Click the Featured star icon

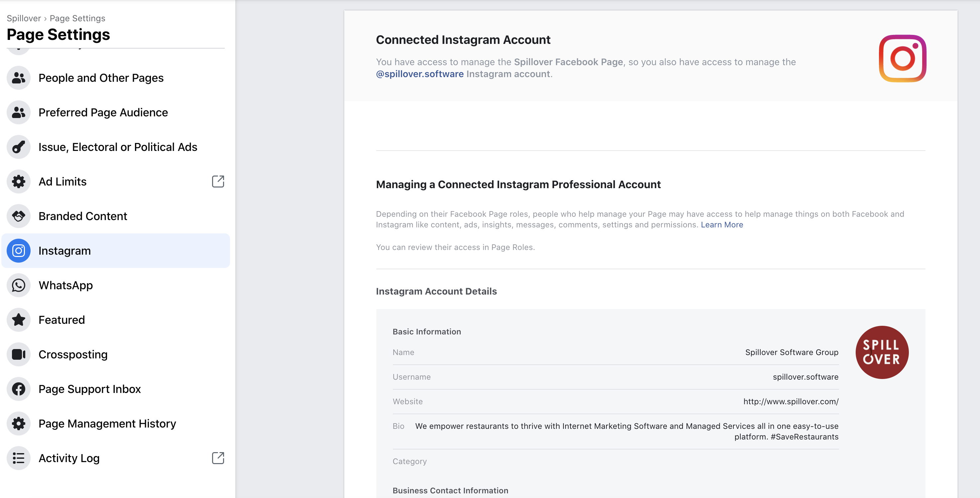pyautogui.click(x=18, y=320)
